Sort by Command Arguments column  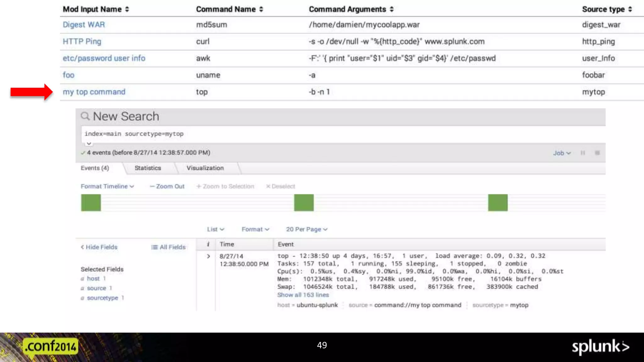point(351,9)
